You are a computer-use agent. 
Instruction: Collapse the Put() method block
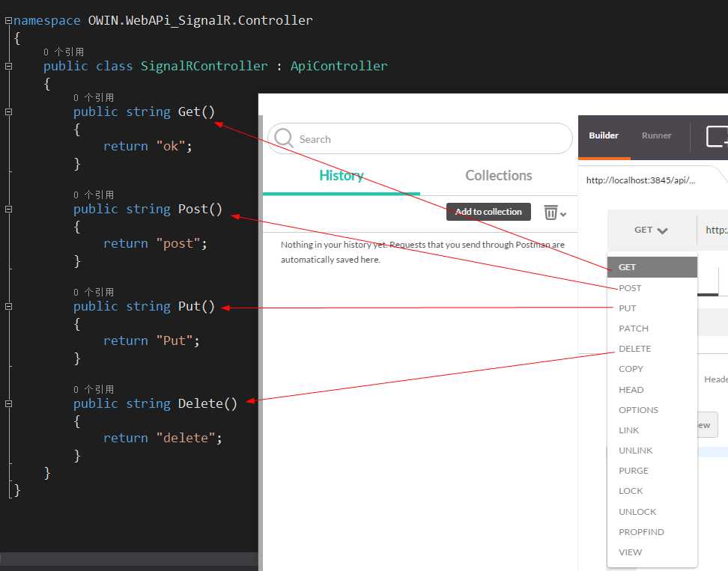point(8,307)
